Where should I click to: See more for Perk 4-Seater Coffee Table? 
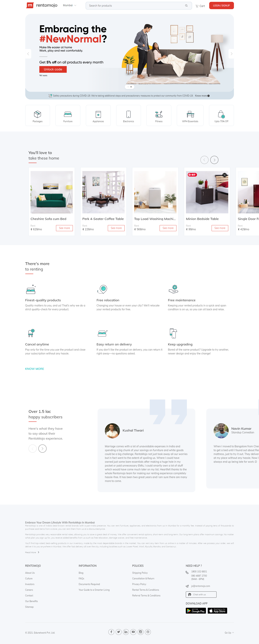(x=116, y=228)
